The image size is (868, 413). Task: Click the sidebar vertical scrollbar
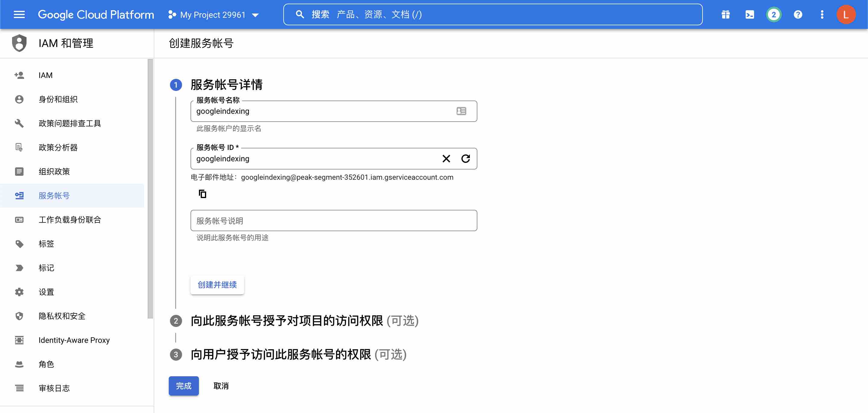coord(150,188)
